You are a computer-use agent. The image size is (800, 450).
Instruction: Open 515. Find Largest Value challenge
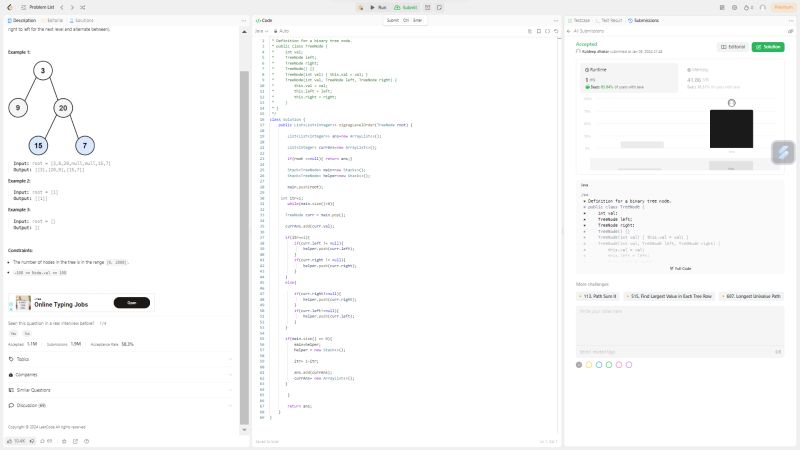tap(669, 296)
